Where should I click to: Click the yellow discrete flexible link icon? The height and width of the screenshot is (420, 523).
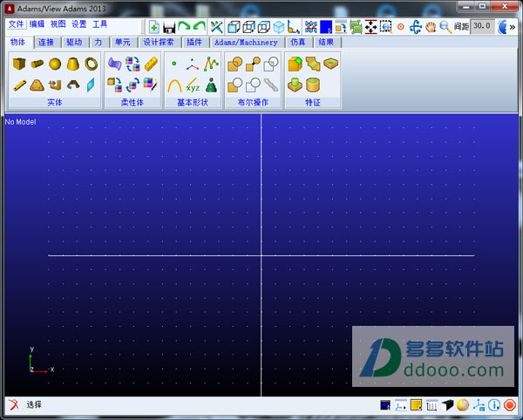pos(151,64)
